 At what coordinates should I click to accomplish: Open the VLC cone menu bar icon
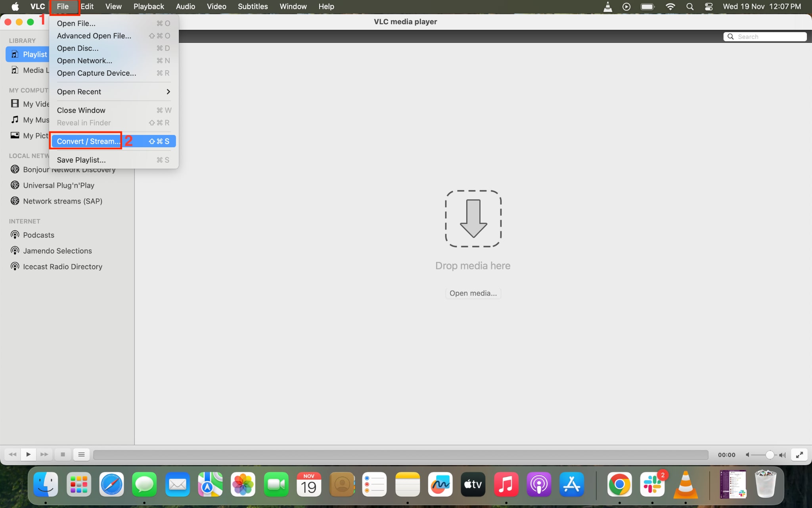[608, 6]
